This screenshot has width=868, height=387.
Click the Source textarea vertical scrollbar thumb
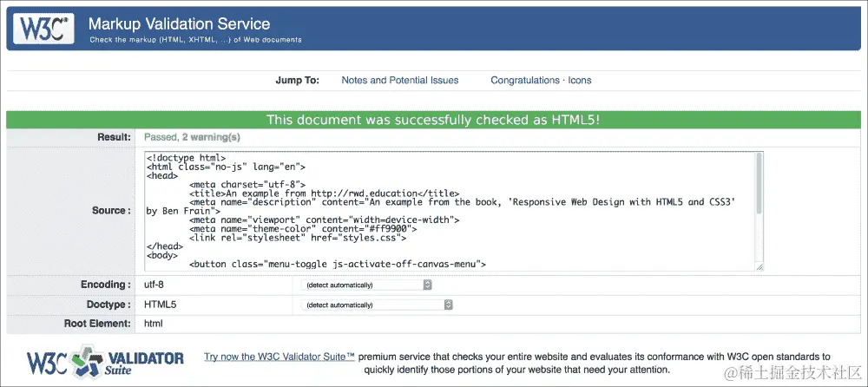(759, 183)
